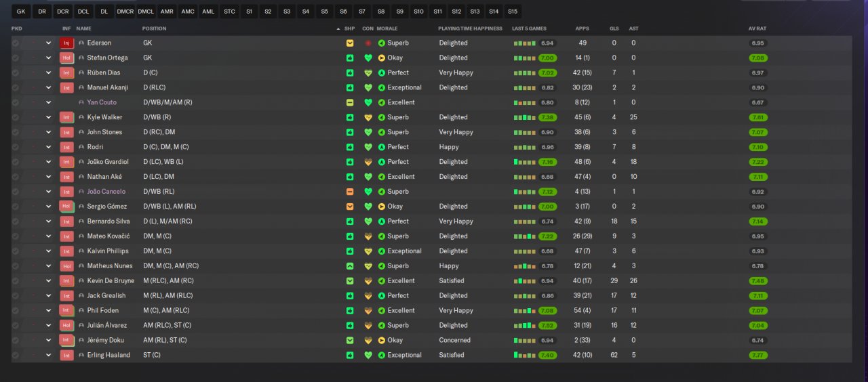Screen dimensions: 868x382
Task: Click the person icon beside Yan Couto
Action: (81, 102)
